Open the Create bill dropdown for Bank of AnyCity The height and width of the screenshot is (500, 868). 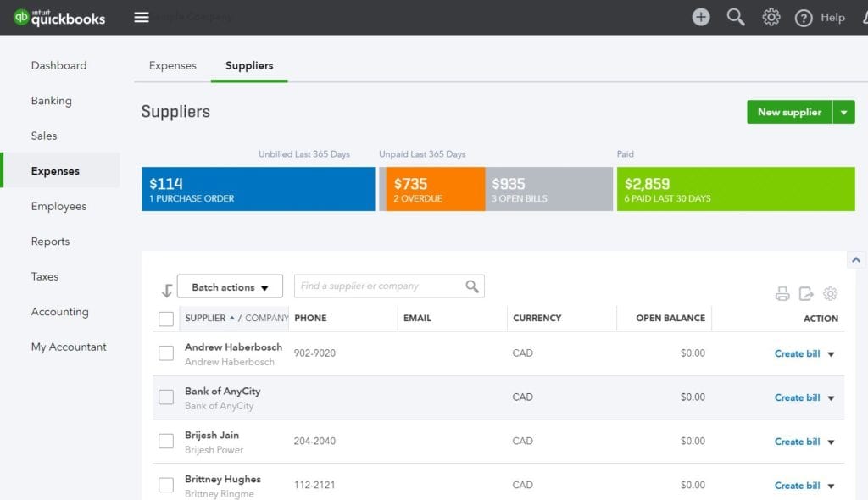pyautogui.click(x=829, y=397)
